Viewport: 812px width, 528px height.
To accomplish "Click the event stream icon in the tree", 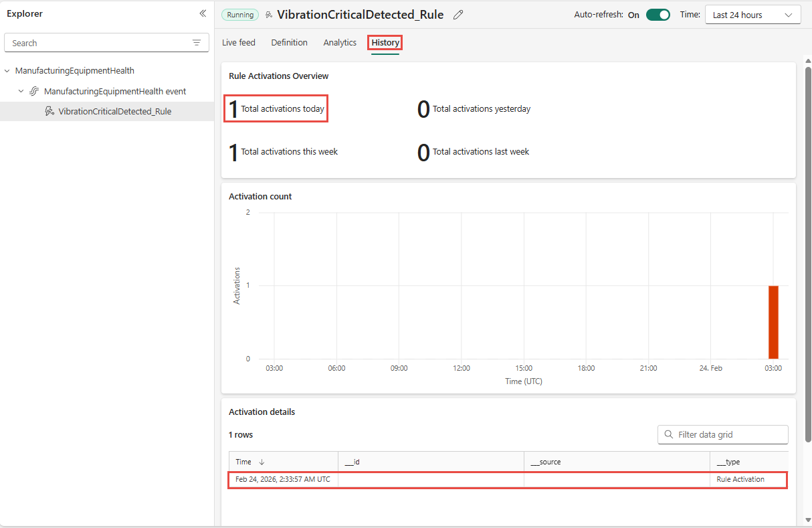I will click(x=35, y=91).
